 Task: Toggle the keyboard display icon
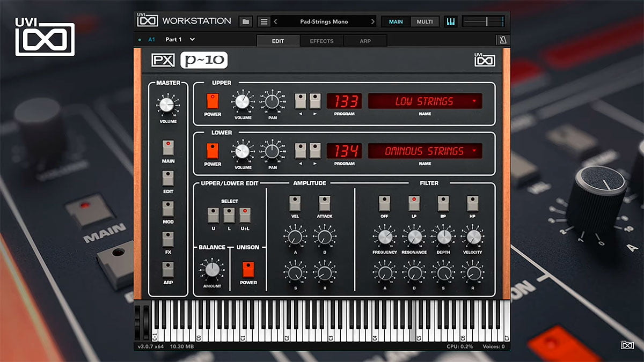[x=451, y=21]
